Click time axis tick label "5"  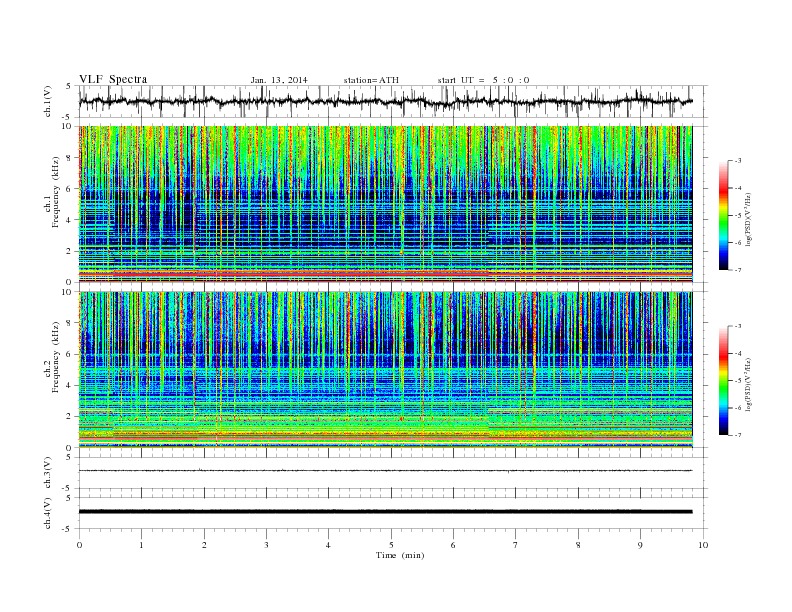[391, 545]
